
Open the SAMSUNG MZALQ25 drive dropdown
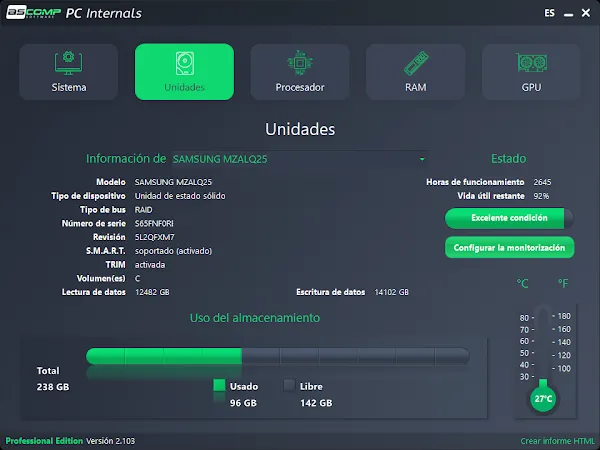300,159
